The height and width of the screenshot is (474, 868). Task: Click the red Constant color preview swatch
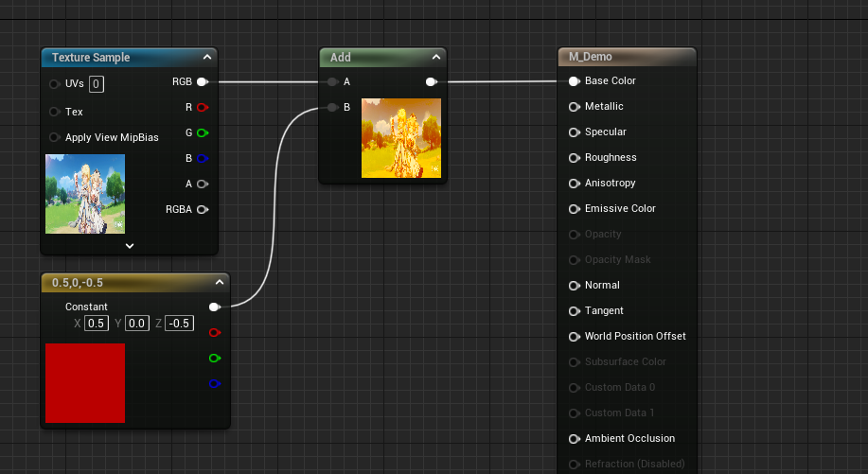point(85,383)
